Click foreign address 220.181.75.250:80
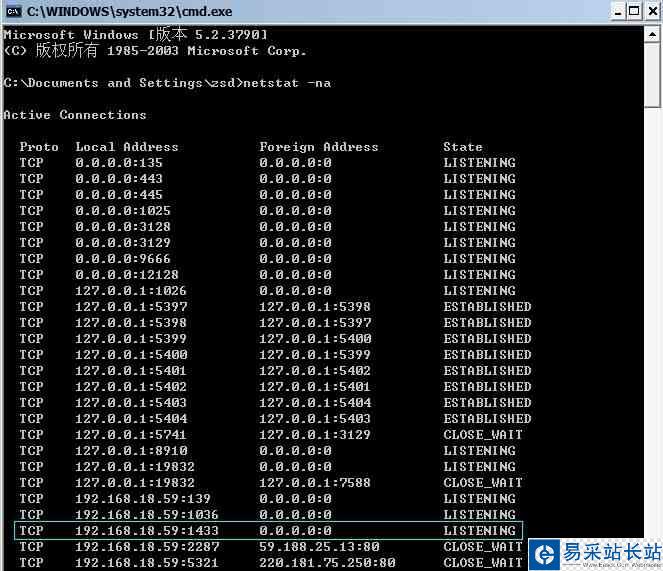Image resolution: width=663 pixels, height=571 pixels. pos(327,563)
